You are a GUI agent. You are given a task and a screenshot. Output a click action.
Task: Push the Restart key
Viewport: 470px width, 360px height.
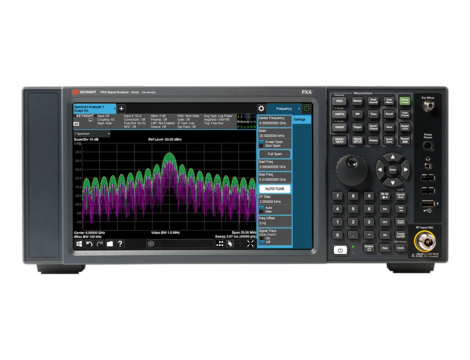pyautogui.click(x=405, y=140)
